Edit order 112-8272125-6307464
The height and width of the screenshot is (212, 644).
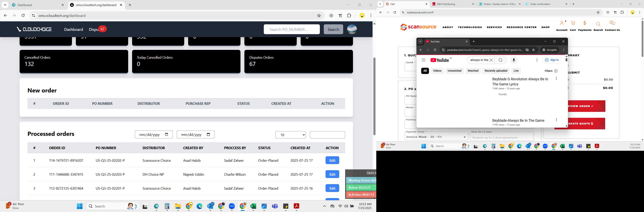332,188
